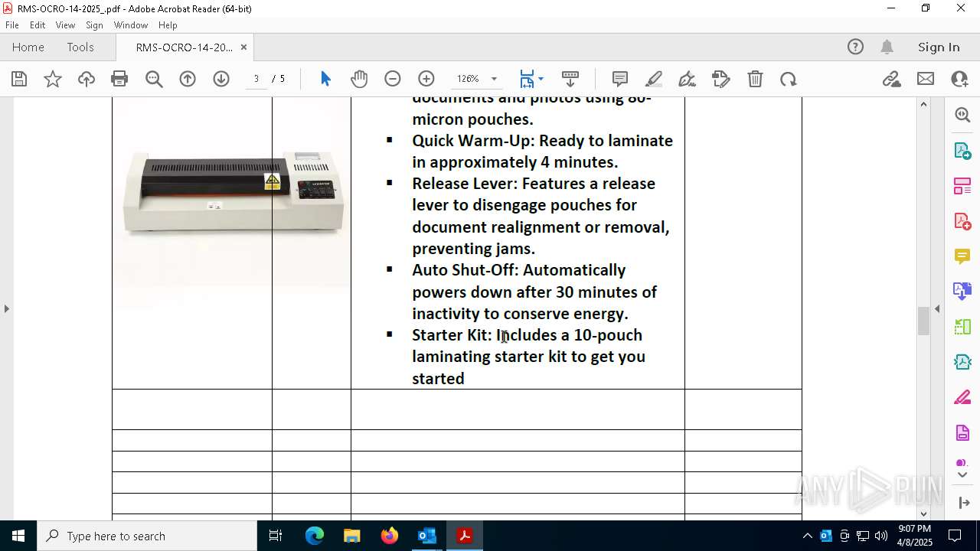Viewport: 980px width, 551px height.
Task: Hide right pane with the divider arrow
Action: click(x=937, y=308)
